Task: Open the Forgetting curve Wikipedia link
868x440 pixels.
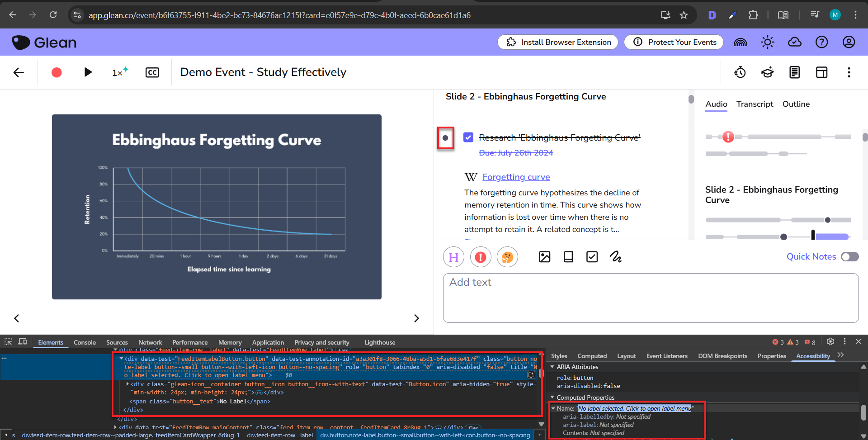Action: (516, 177)
